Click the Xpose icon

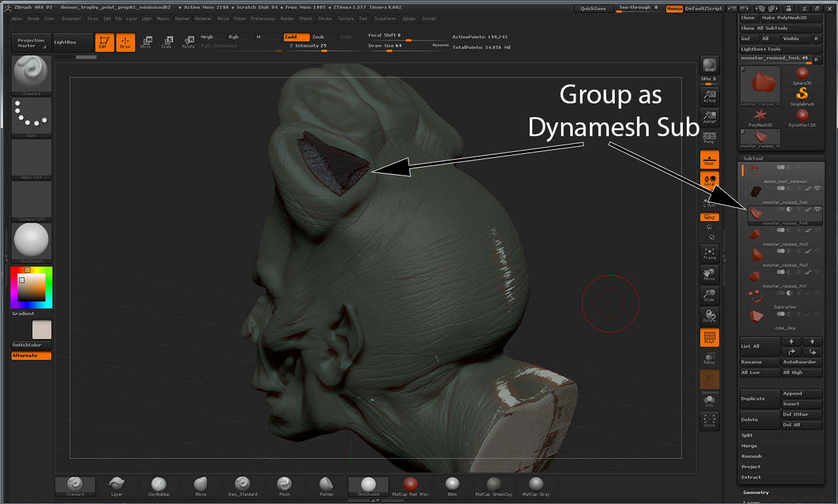point(709,421)
